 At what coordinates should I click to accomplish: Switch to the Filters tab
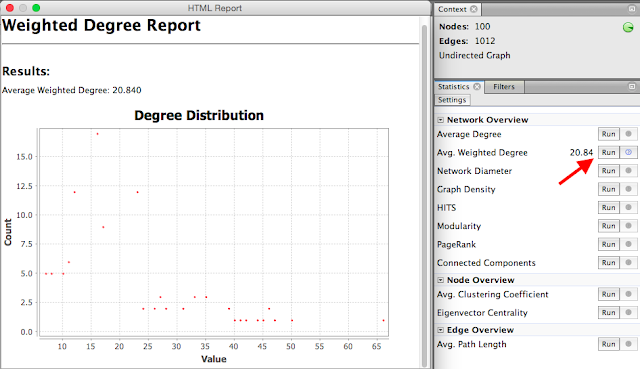tap(504, 87)
